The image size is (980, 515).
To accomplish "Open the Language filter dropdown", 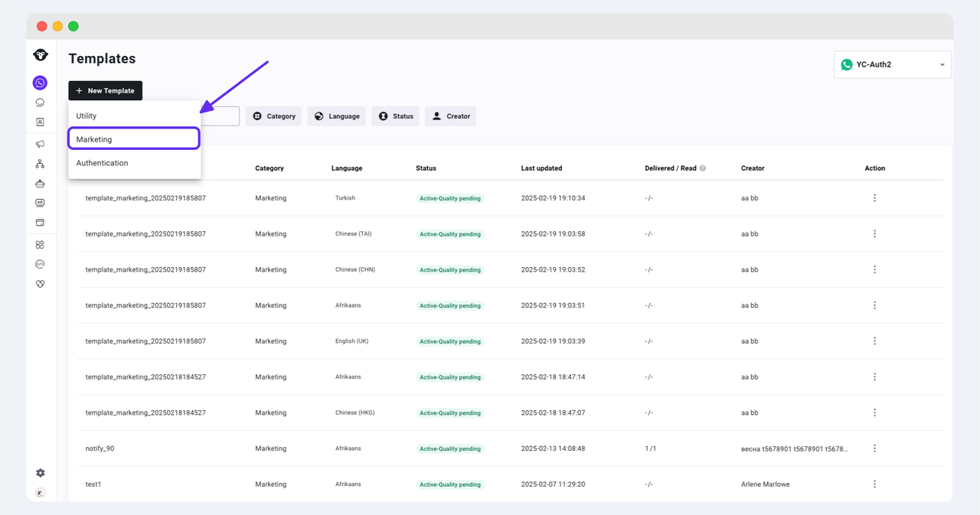I will pyautogui.click(x=336, y=116).
